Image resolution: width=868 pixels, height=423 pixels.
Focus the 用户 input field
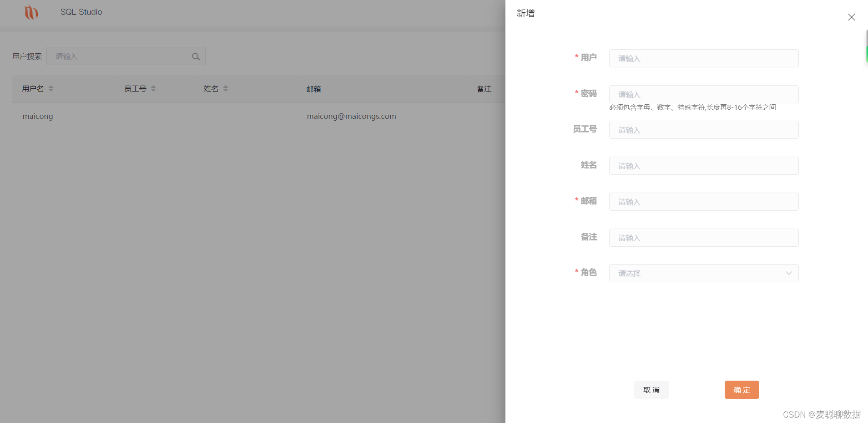point(704,58)
